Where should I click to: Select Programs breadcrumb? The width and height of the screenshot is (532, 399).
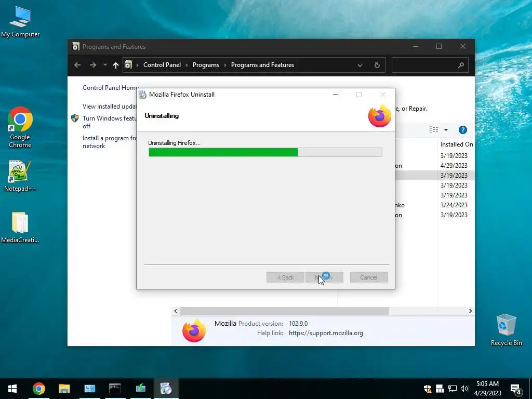pyautogui.click(x=206, y=65)
